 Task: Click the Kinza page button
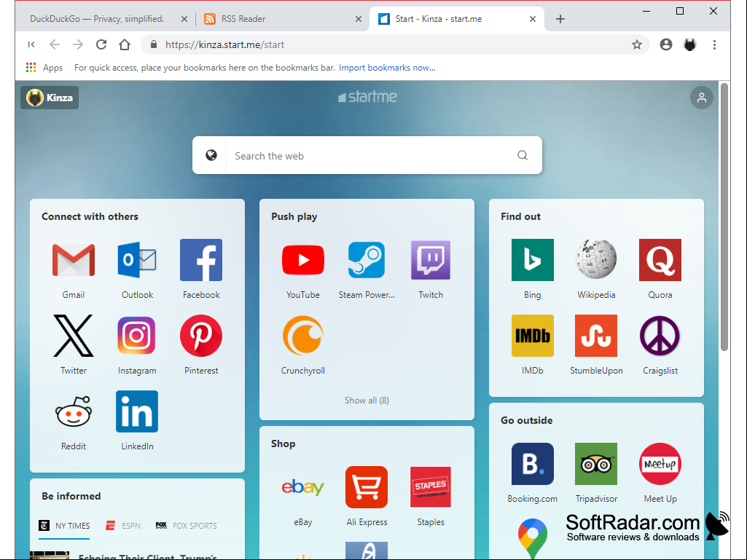pyautogui.click(x=50, y=98)
